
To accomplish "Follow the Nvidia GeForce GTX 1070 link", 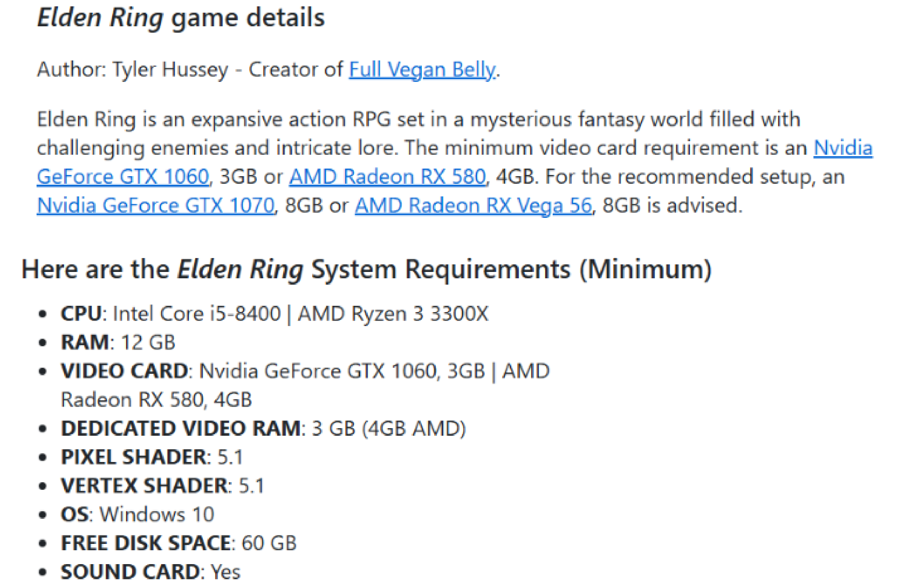I will 156,205.
